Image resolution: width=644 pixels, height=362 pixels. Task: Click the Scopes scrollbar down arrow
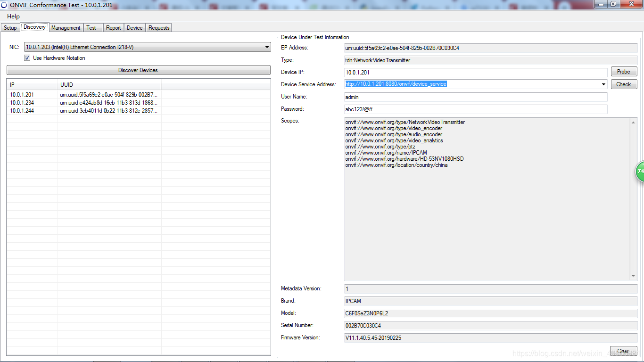634,277
